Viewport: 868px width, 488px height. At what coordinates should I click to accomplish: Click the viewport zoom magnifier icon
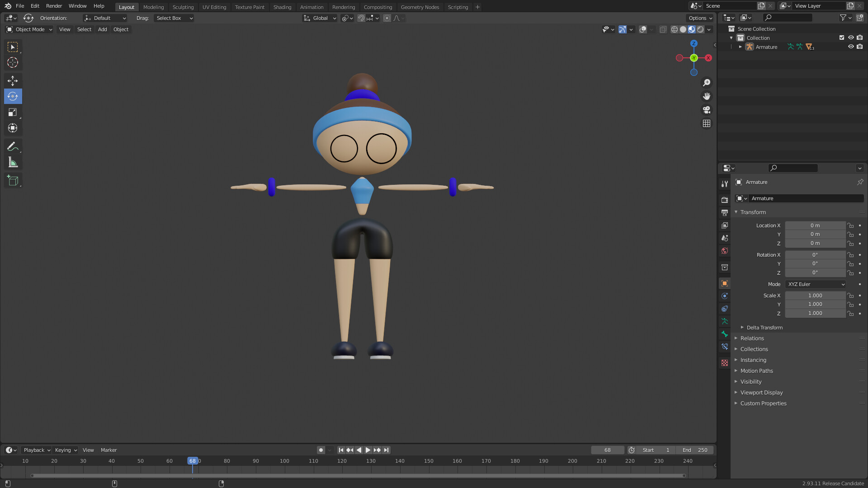[707, 83]
